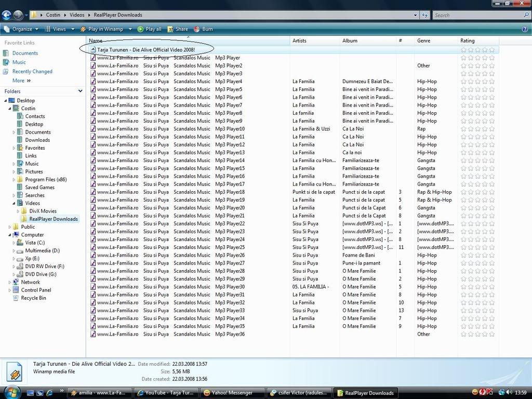Click the Burn disc icon in toolbar

point(197,29)
